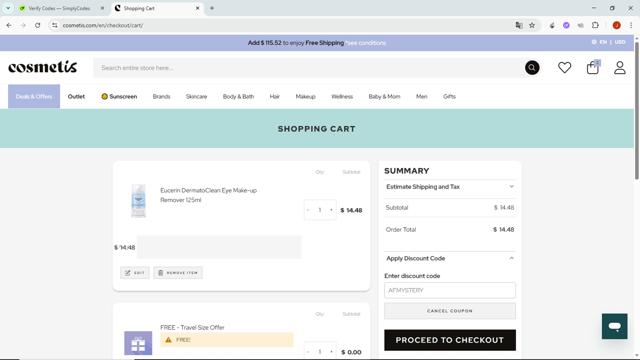Open the Sunscreen category
Screen dimensions: 640x360
click(x=119, y=97)
